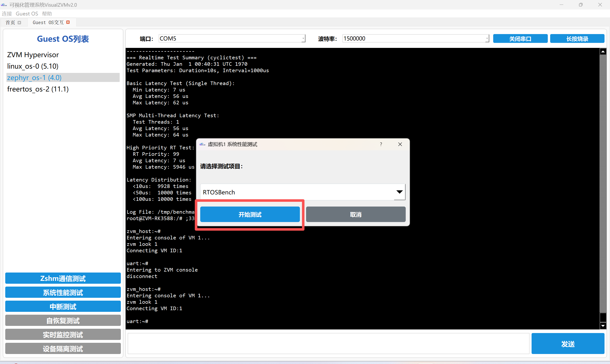Close the 系统性能测试 dialog
This screenshot has height=364, width=610.
(400, 144)
